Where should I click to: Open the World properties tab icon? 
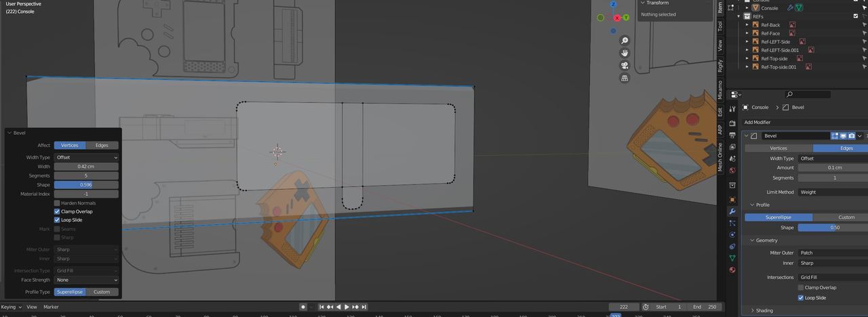pyautogui.click(x=732, y=171)
